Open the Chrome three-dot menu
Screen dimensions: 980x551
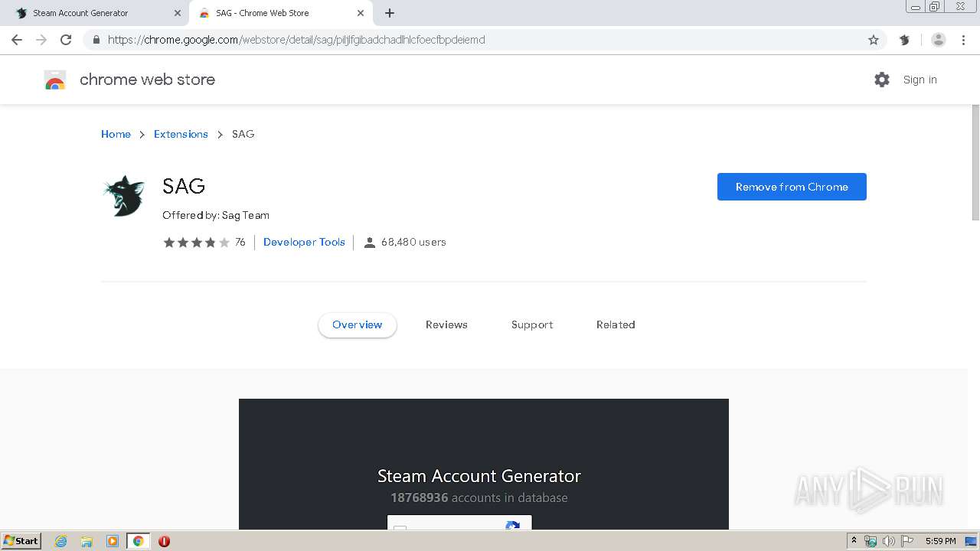964,40
